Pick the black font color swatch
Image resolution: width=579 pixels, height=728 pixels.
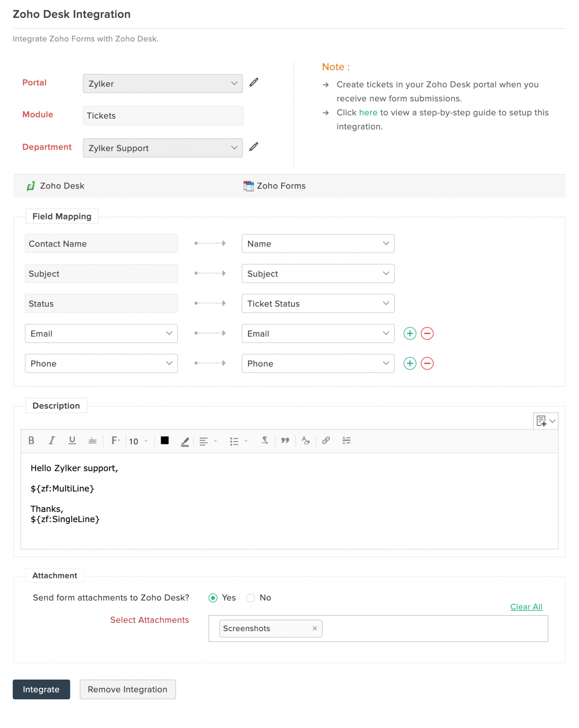(165, 440)
